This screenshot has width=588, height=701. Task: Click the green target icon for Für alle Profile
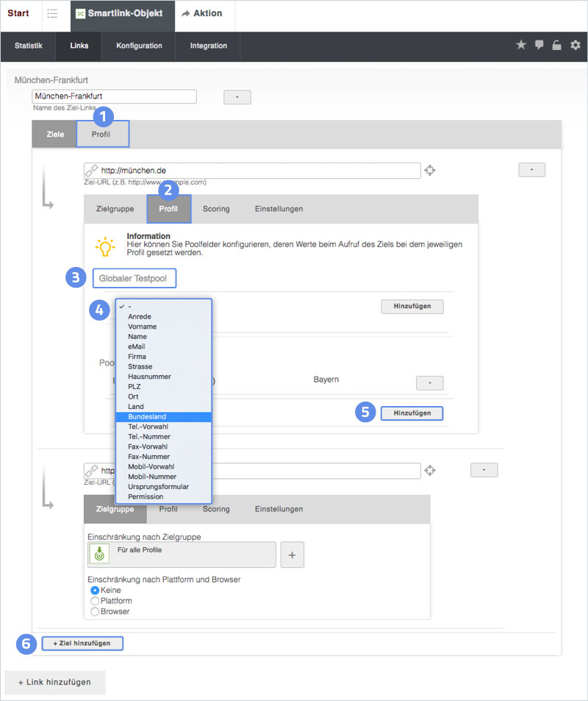point(98,555)
